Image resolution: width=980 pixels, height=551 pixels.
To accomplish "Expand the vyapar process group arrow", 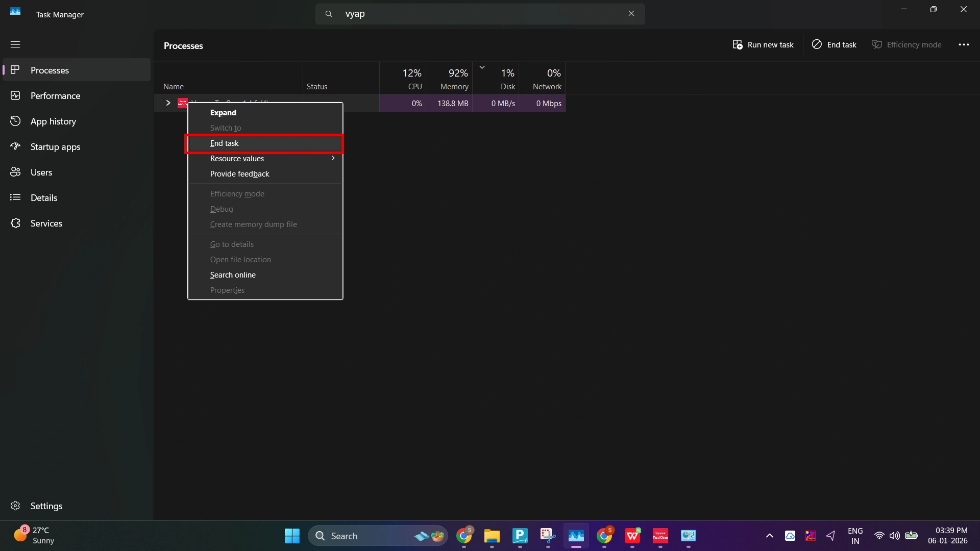I will (168, 103).
